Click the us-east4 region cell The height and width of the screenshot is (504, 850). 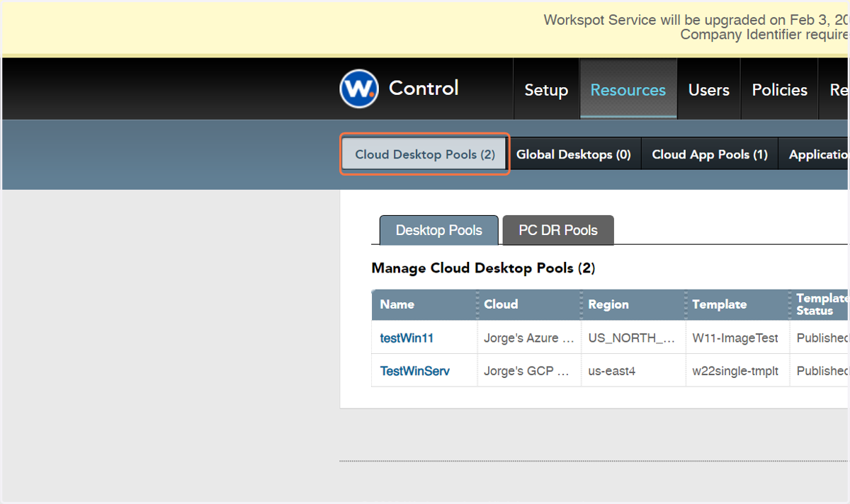(633, 371)
